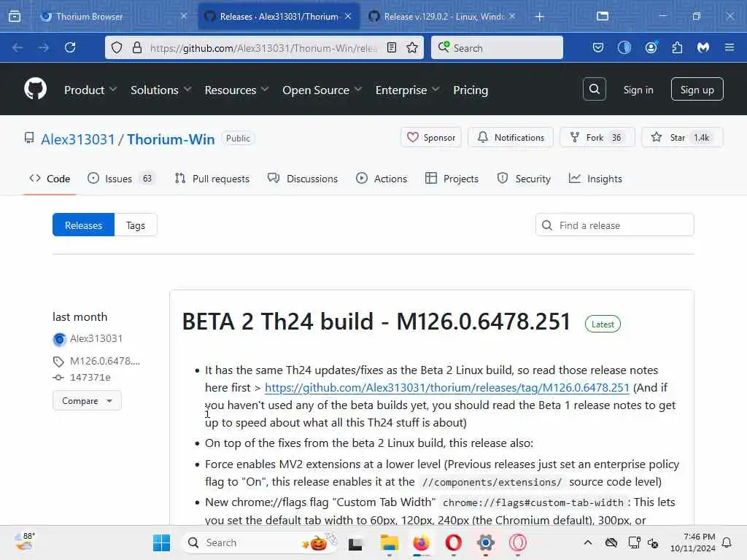Open Opera browser from taskbar
Viewport: 747px width, 560px height.
pos(454,542)
